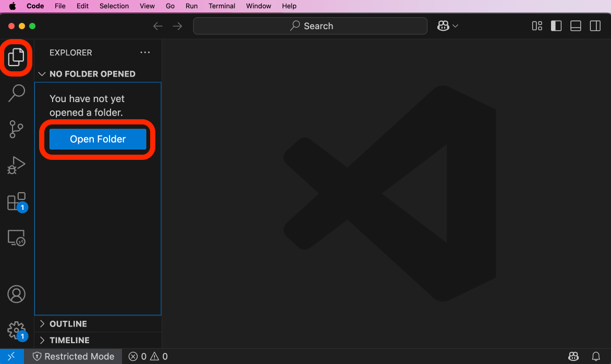The height and width of the screenshot is (364, 611).
Task: Open the Apple menu
Action: click(x=13, y=6)
